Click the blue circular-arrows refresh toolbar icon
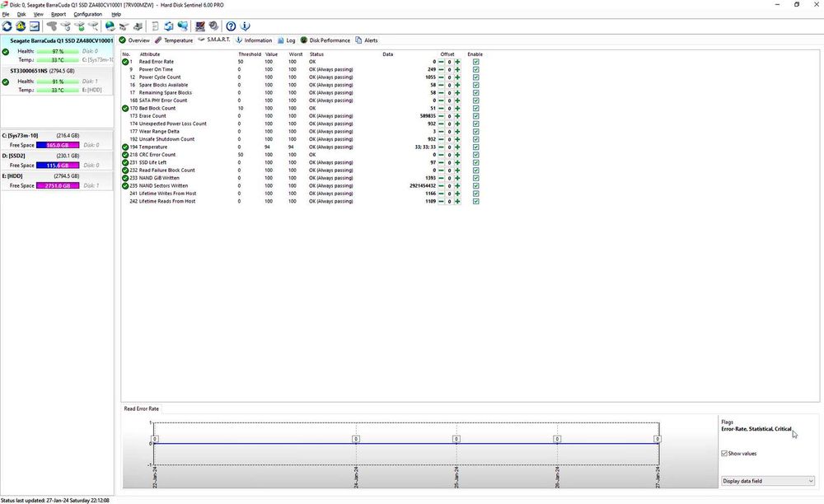This screenshot has height=504, width=824. tap(7, 26)
